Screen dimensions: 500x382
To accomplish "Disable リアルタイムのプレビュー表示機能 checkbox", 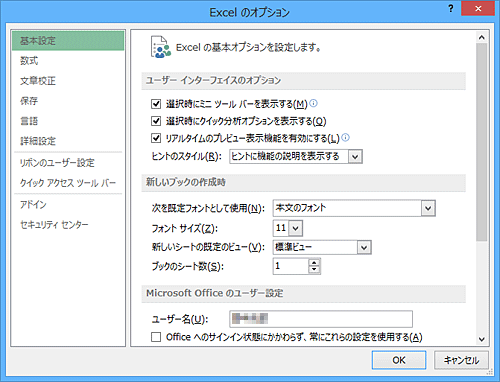I will 156,138.
